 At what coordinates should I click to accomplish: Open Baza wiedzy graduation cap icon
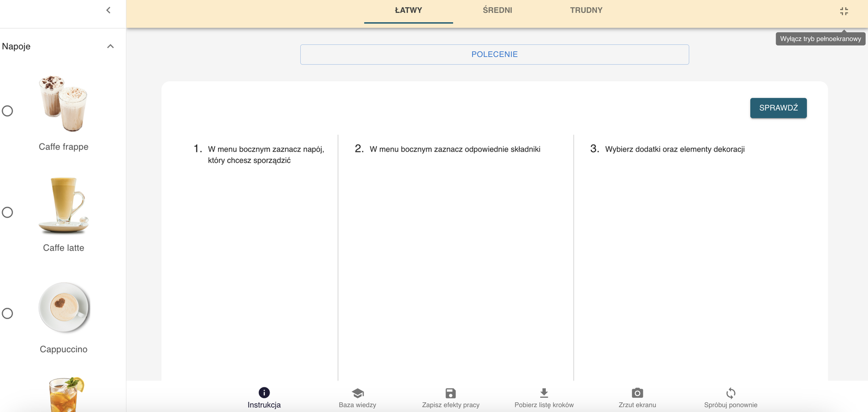coord(358,392)
